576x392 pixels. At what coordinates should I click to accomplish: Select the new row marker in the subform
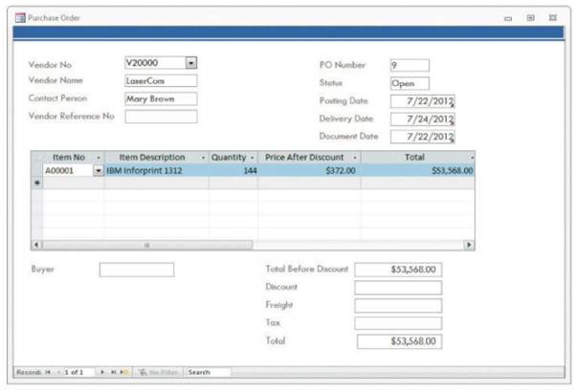coord(37,183)
